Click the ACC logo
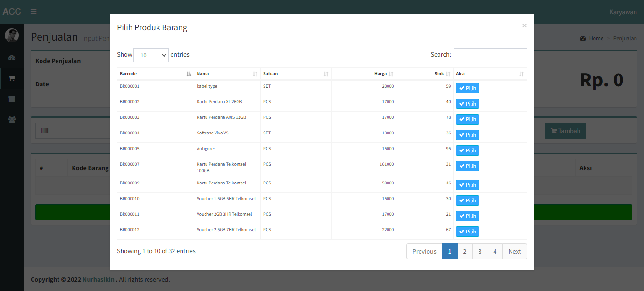 pyautogui.click(x=12, y=12)
